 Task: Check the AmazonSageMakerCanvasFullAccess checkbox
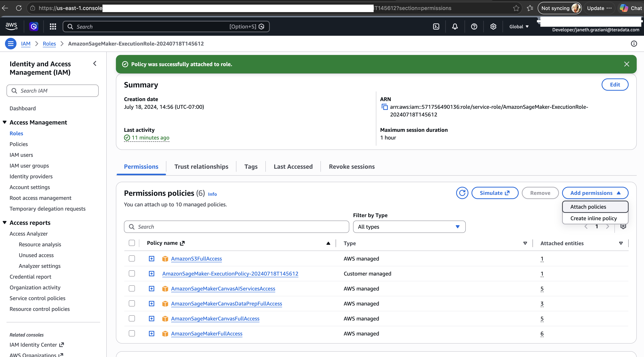click(132, 318)
